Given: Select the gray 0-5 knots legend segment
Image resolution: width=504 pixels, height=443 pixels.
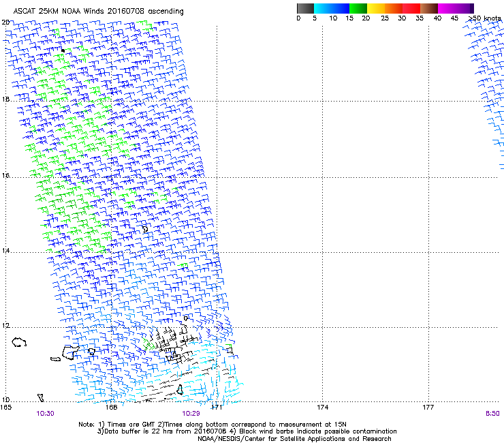Looking at the screenshot, I should (x=305, y=8).
